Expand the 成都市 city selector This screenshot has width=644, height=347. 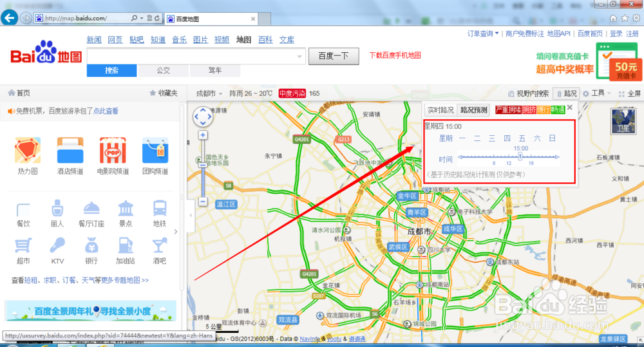click(x=209, y=93)
